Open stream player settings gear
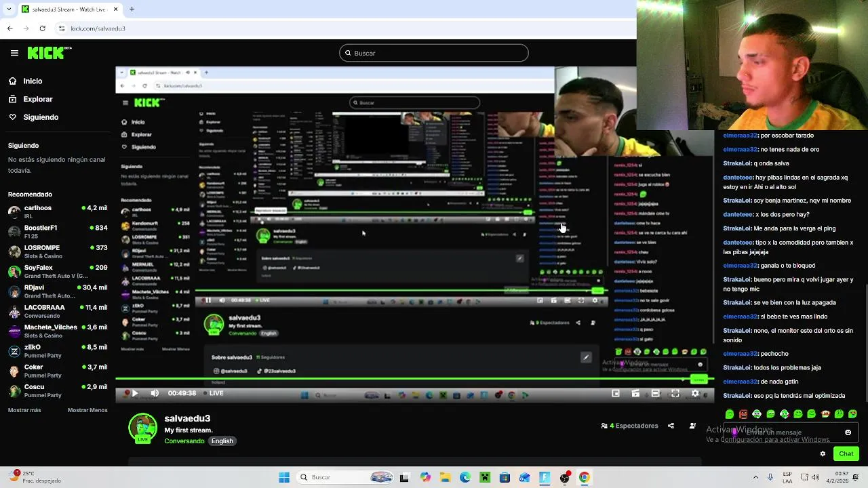 pyautogui.click(x=695, y=393)
